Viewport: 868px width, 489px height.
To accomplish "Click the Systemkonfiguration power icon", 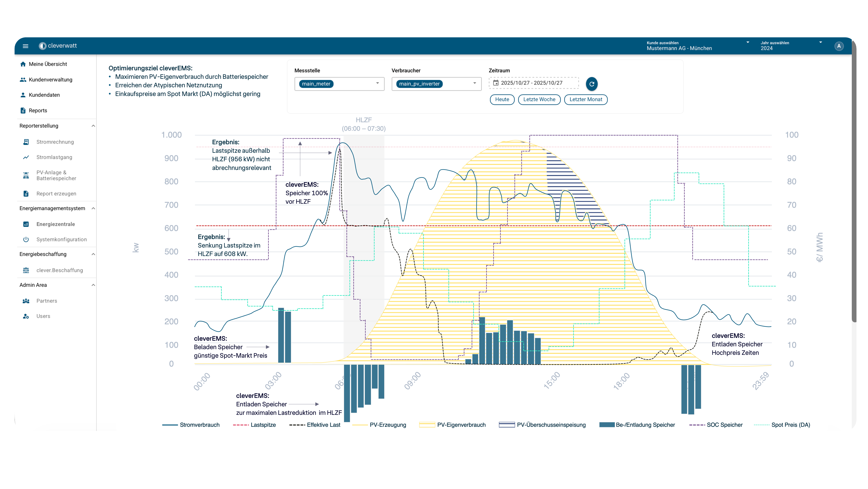I will click(26, 239).
